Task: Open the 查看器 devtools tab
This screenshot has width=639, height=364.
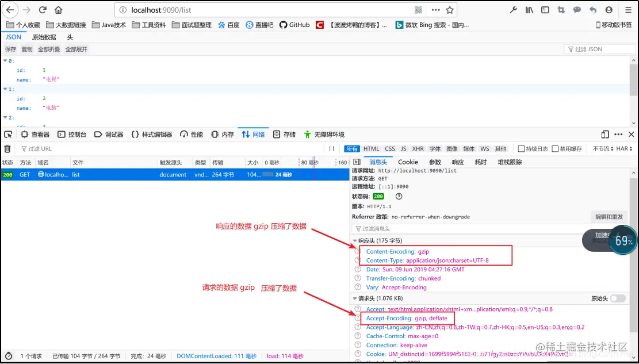Action: click(36, 135)
